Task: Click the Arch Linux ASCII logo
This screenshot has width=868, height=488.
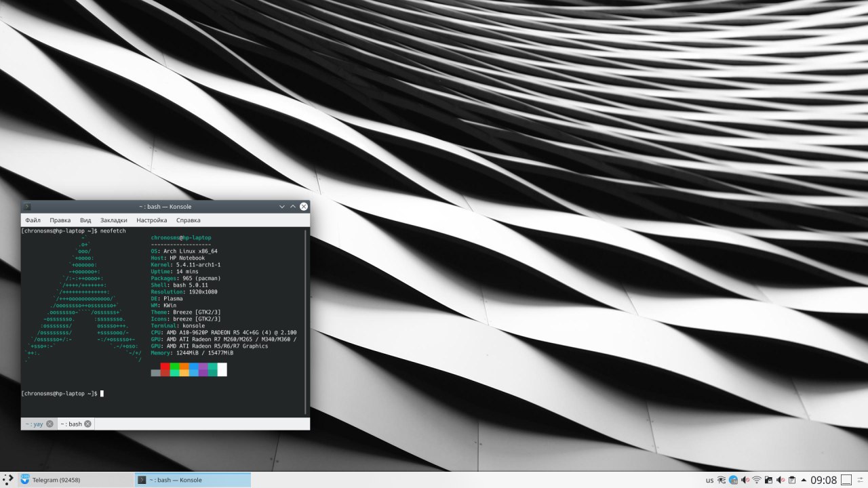Action: (x=83, y=298)
